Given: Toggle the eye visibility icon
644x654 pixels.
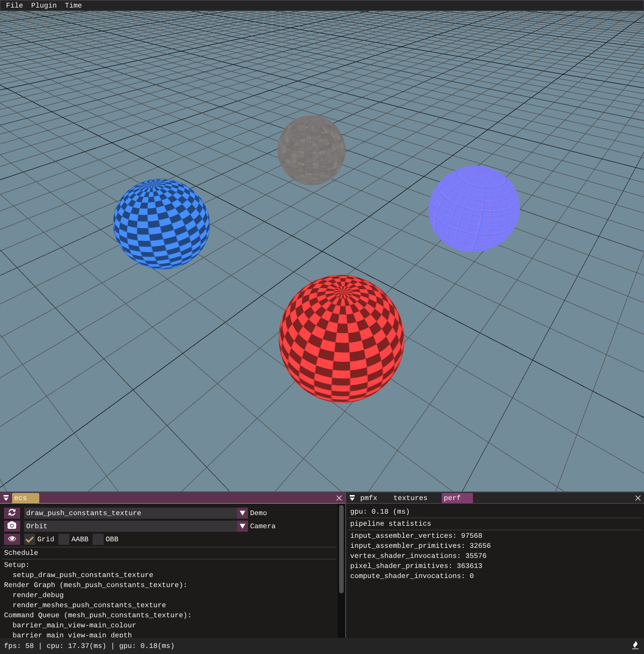Looking at the screenshot, I should (x=12, y=539).
